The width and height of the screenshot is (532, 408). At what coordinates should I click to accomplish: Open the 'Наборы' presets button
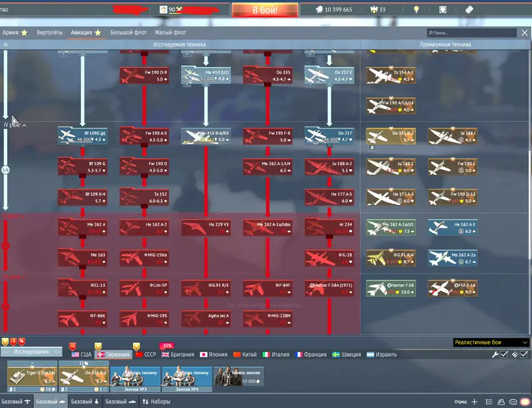pyautogui.click(x=157, y=401)
